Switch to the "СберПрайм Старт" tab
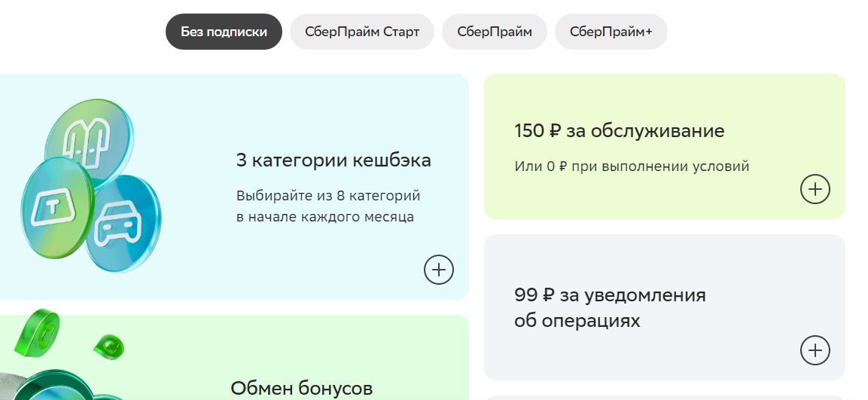868x400 pixels. coord(362,32)
